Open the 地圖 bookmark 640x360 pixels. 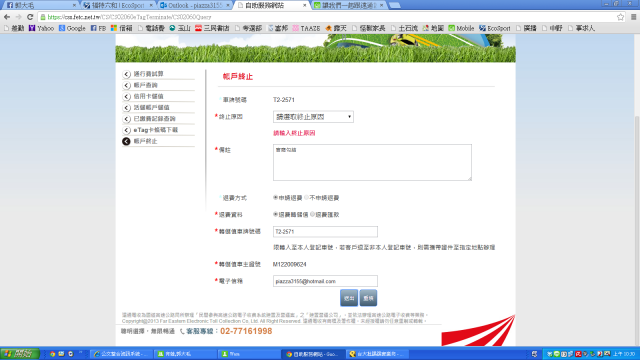coord(433,28)
